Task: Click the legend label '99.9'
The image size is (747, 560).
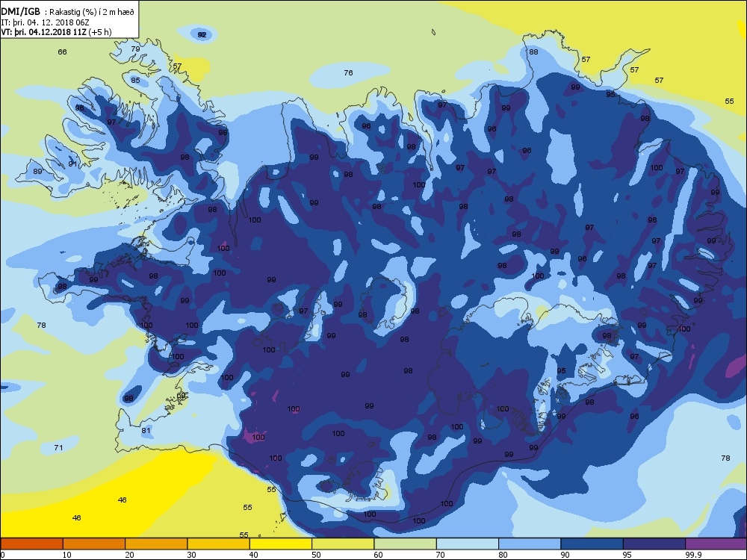Action: [x=692, y=555]
